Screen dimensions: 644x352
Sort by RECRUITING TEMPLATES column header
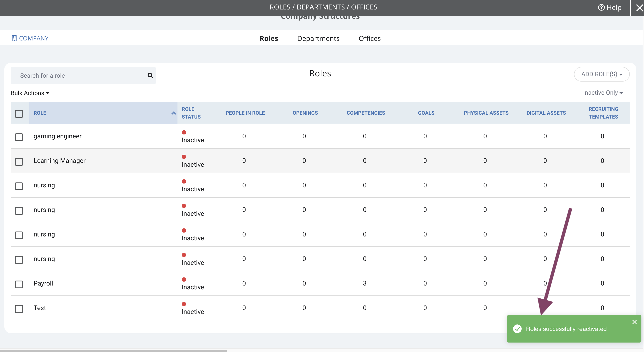tap(603, 113)
